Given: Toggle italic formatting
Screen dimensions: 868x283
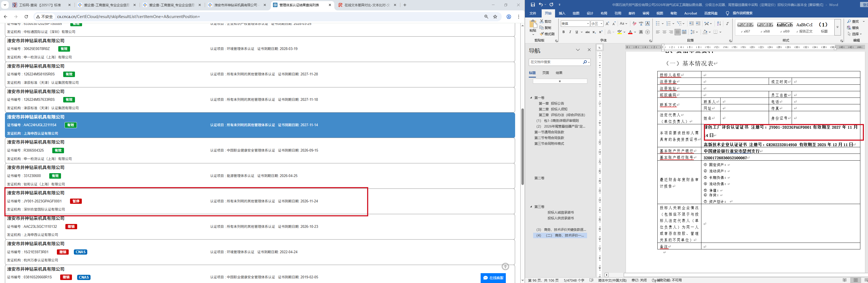Looking at the screenshot, I should (x=570, y=32).
